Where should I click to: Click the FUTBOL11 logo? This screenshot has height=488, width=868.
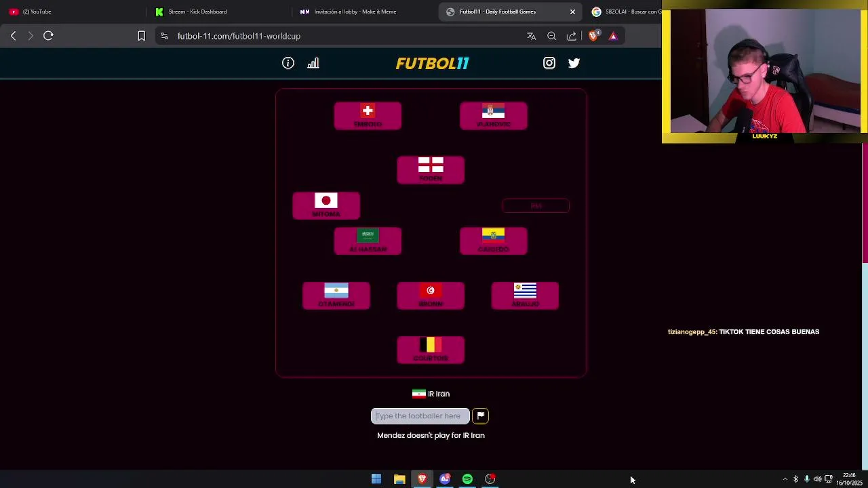[x=432, y=63]
